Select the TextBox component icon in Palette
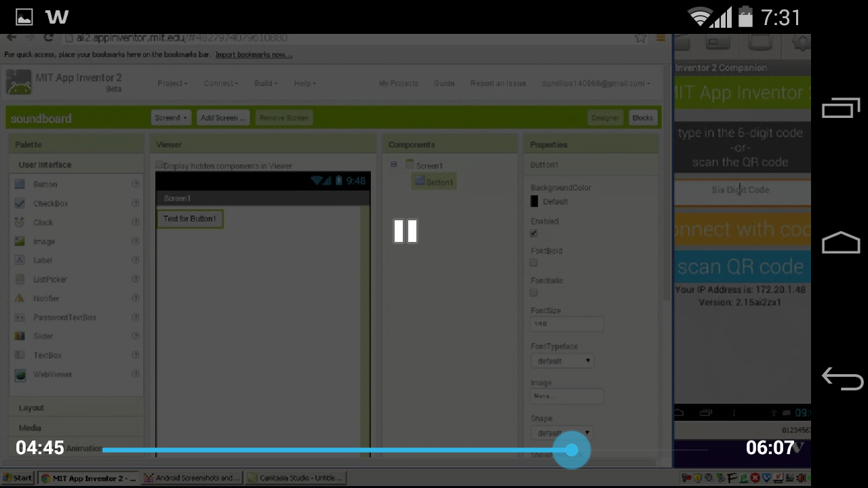The height and width of the screenshot is (488, 868). 20,355
